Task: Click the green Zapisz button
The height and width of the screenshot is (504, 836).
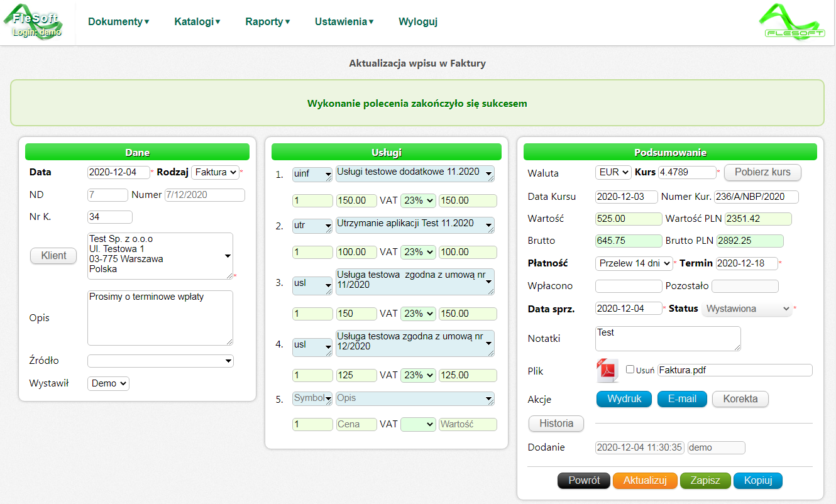Action: click(705, 481)
